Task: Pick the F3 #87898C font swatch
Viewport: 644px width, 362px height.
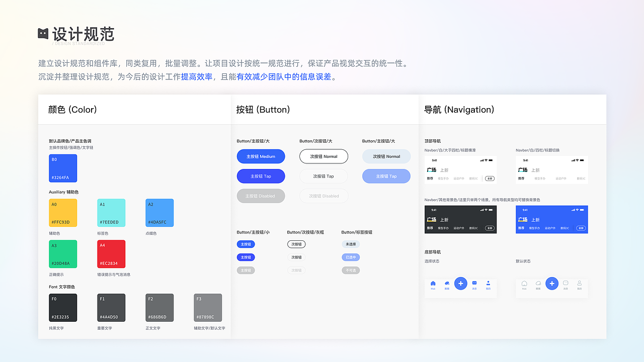Action: click(208, 308)
